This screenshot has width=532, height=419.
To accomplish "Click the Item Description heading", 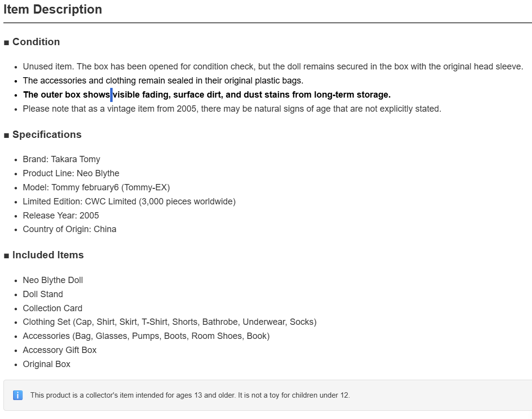I will point(53,10).
